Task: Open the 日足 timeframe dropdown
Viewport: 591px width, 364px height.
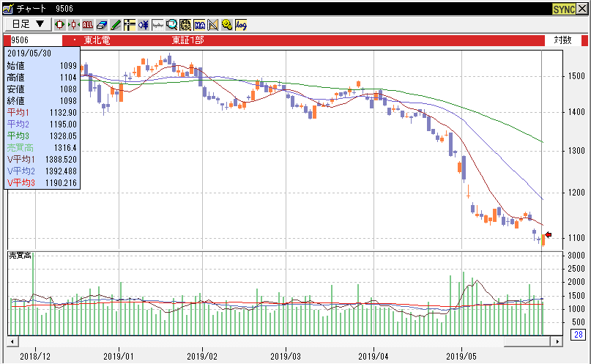Action: [29, 24]
